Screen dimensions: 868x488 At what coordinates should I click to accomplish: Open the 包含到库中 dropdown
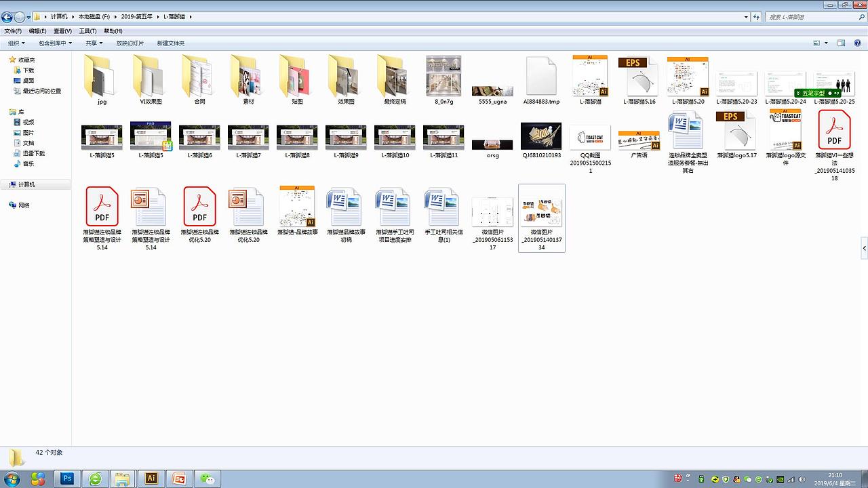click(55, 43)
